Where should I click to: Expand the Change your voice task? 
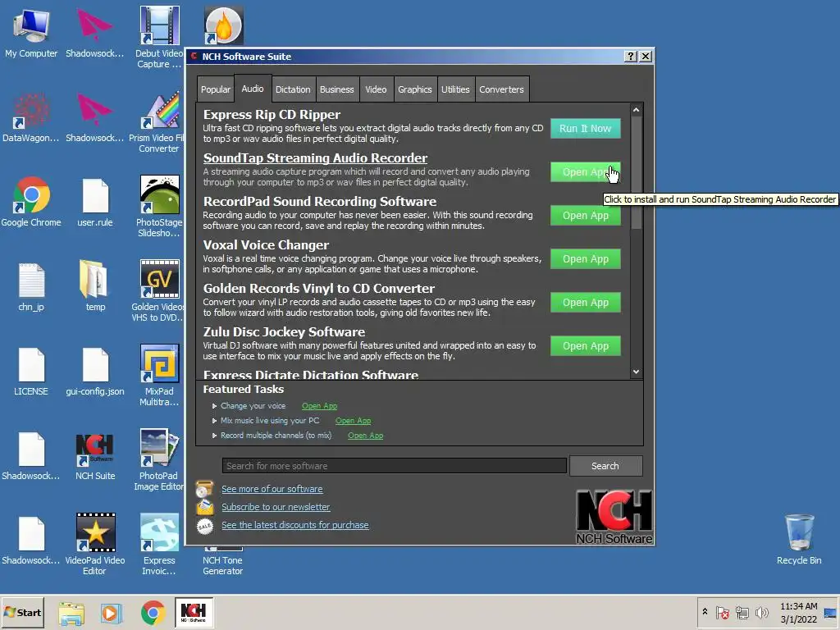click(x=214, y=406)
